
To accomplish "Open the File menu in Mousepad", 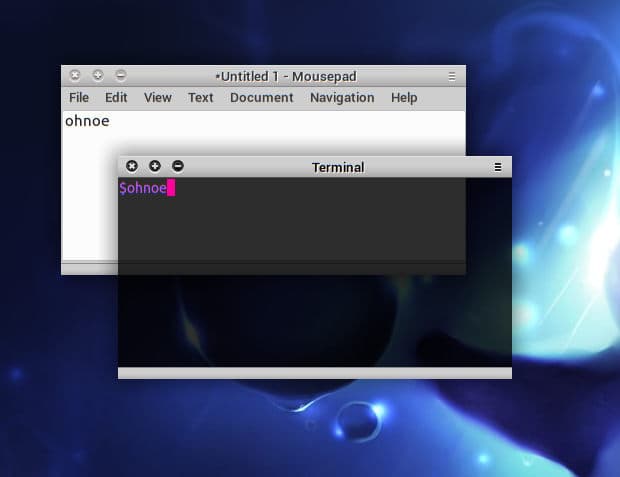I will 79,97.
